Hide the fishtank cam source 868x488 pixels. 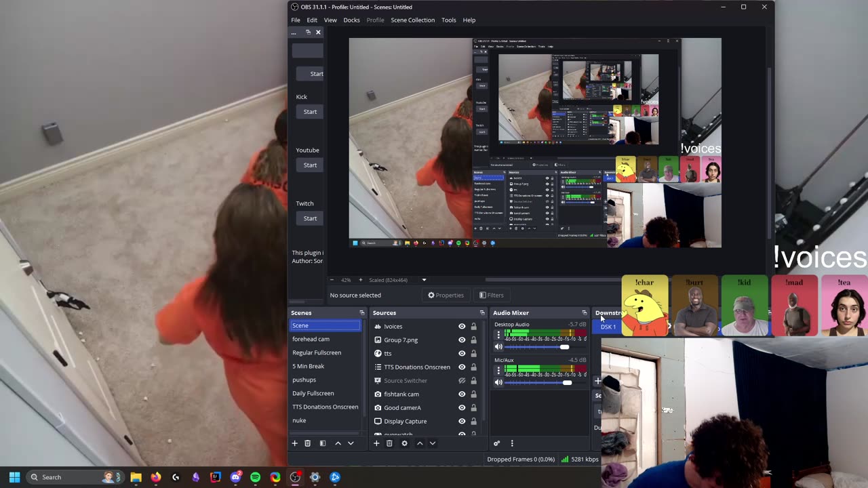462,394
